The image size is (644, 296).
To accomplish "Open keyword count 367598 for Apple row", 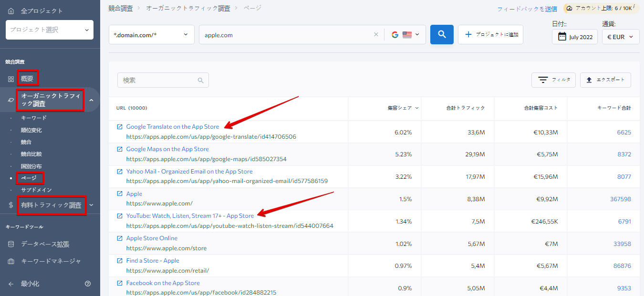I will pos(621,199).
